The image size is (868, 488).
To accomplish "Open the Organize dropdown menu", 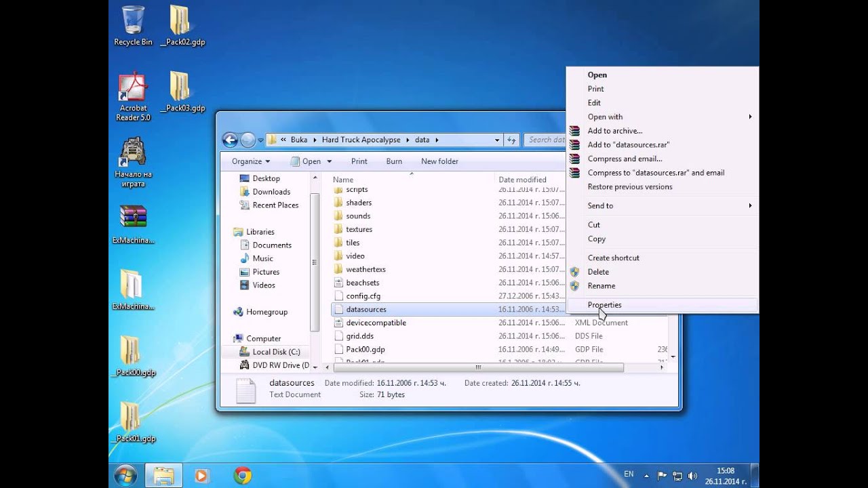I will [x=251, y=161].
